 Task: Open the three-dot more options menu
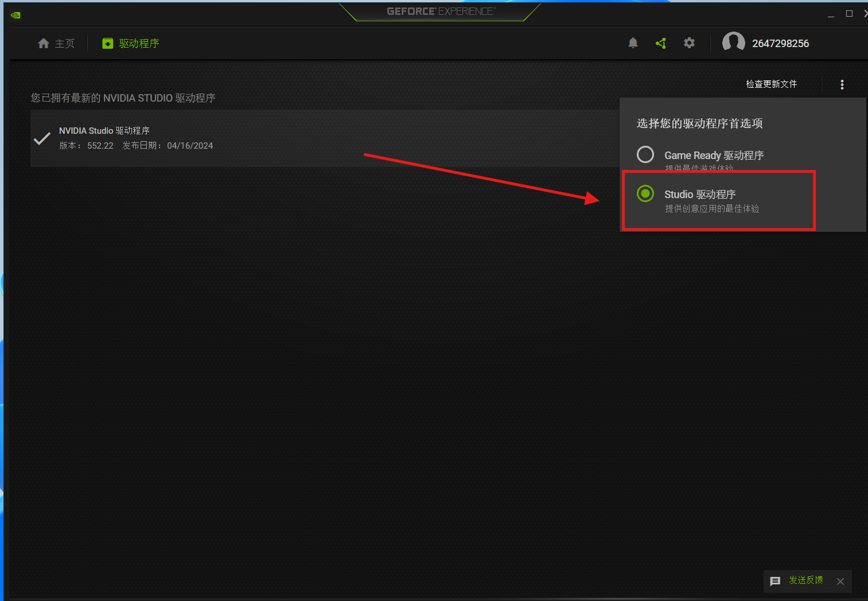[x=842, y=84]
